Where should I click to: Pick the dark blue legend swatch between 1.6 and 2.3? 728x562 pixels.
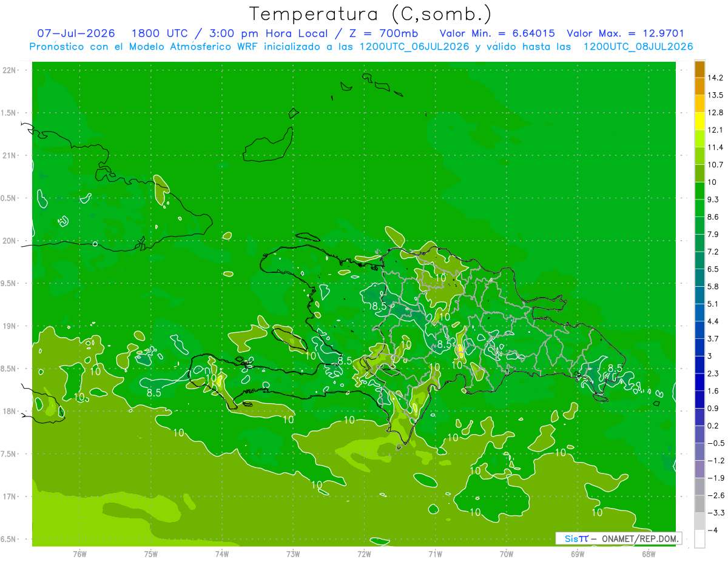pyautogui.click(x=699, y=383)
